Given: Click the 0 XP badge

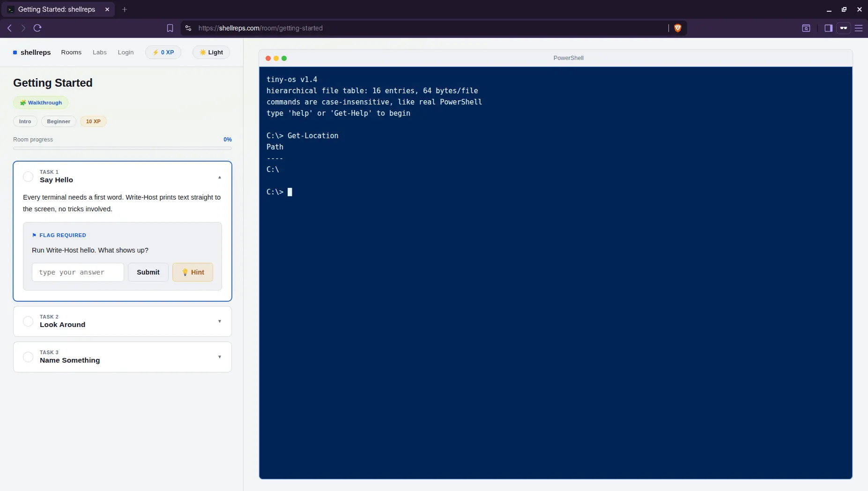Looking at the screenshot, I should point(163,52).
